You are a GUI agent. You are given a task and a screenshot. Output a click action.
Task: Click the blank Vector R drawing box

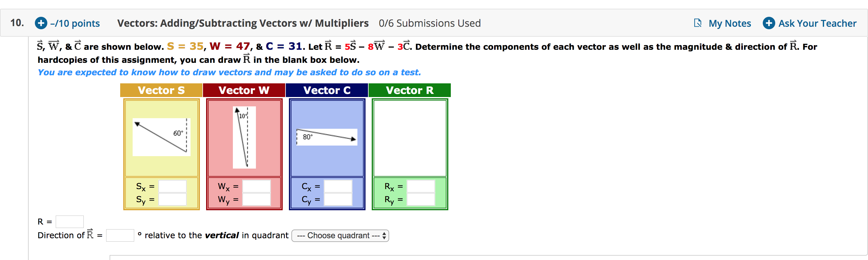tap(410, 138)
